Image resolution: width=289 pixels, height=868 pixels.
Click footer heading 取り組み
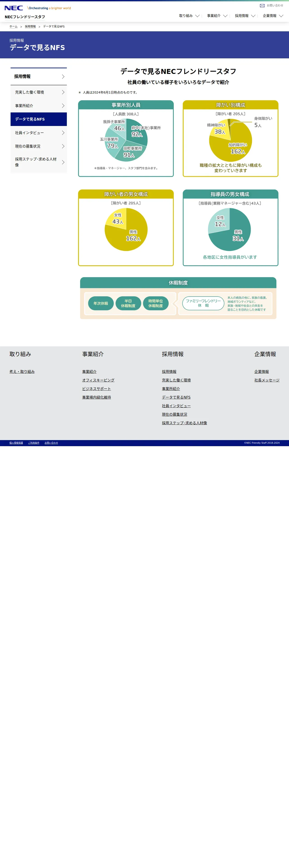pyautogui.click(x=20, y=354)
